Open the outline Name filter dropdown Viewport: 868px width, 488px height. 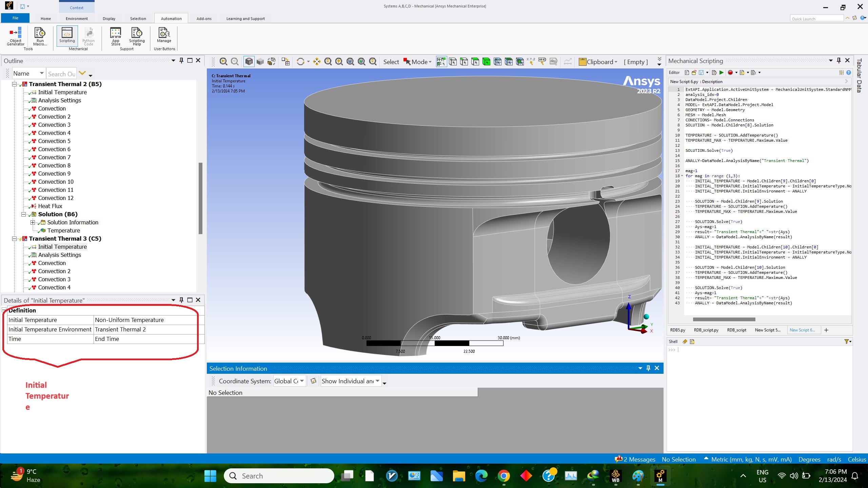[29, 74]
